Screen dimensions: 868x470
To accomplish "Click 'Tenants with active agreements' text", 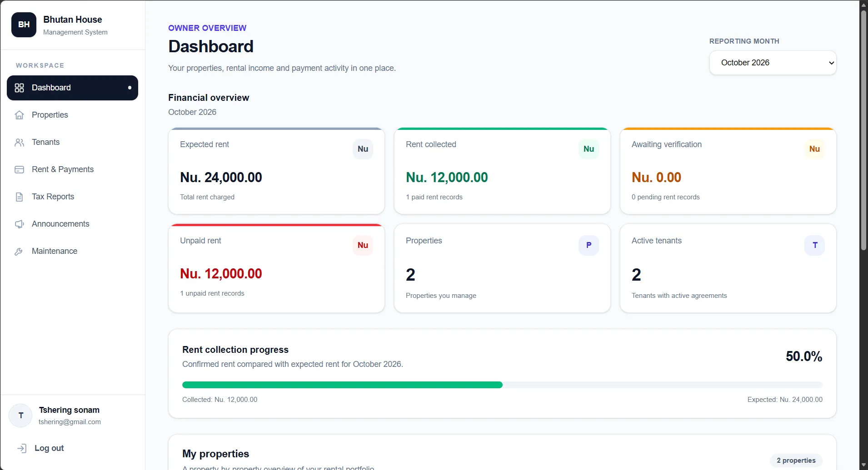I will [679, 296].
